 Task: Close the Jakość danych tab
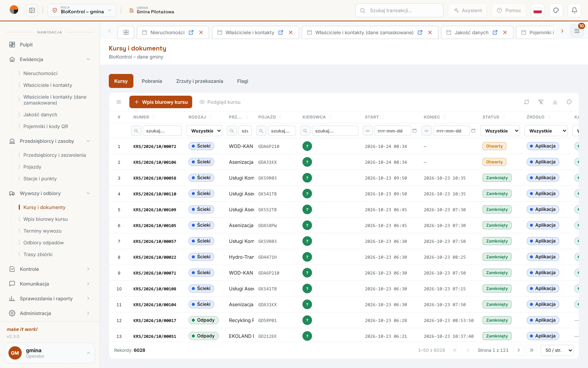tap(505, 32)
